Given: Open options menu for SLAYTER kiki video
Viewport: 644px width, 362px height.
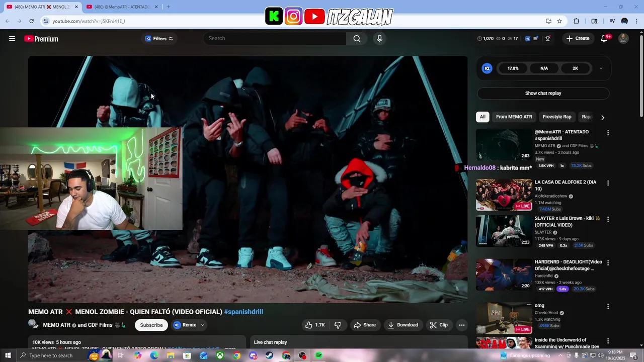Looking at the screenshot, I should pyautogui.click(x=608, y=219).
